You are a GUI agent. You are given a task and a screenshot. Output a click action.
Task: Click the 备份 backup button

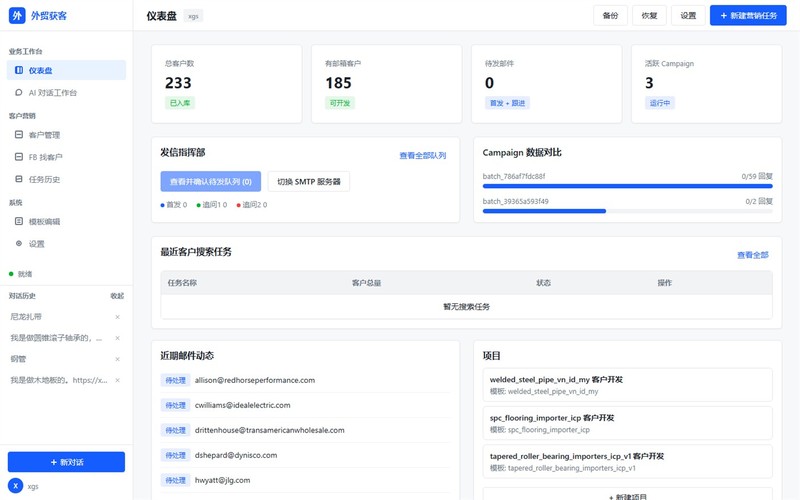610,15
